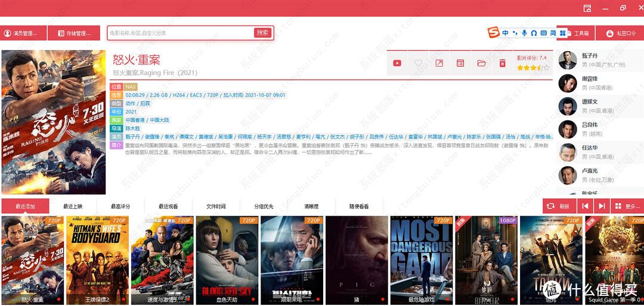This screenshot has width=644, height=306.
Task: Open the external link arrow icon
Action: tap(439, 63)
